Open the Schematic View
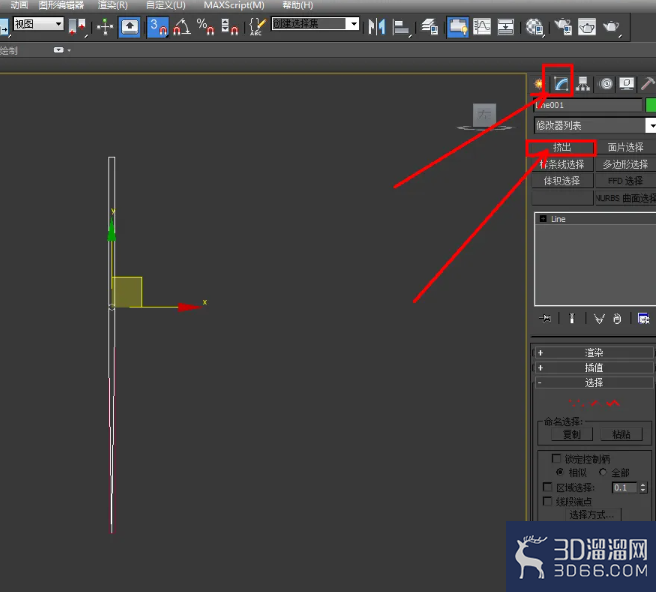656x592 pixels. [x=505, y=27]
